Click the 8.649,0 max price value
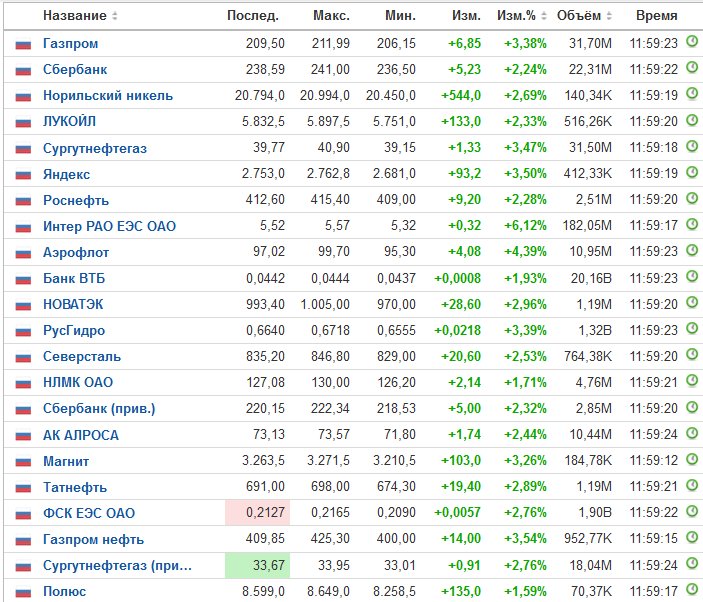The image size is (703, 602). (328, 591)
